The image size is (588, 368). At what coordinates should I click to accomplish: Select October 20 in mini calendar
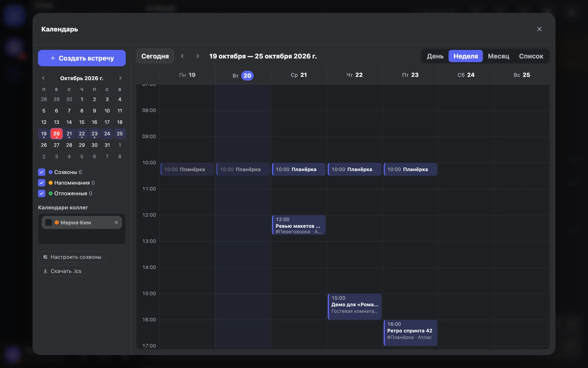tap(56, 134)
